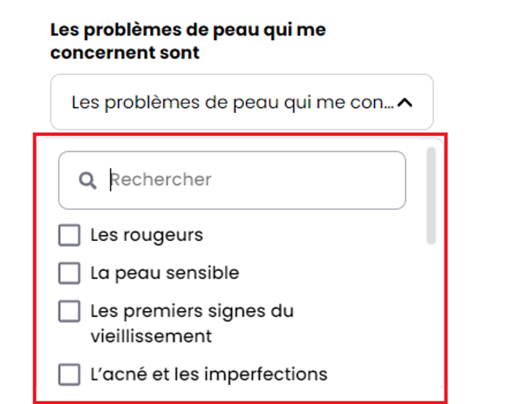The height and width of the screenshot is (404, 532).
Task: Click the "Les problèmes de peau qui me" heading
Action: click(188, 29)
